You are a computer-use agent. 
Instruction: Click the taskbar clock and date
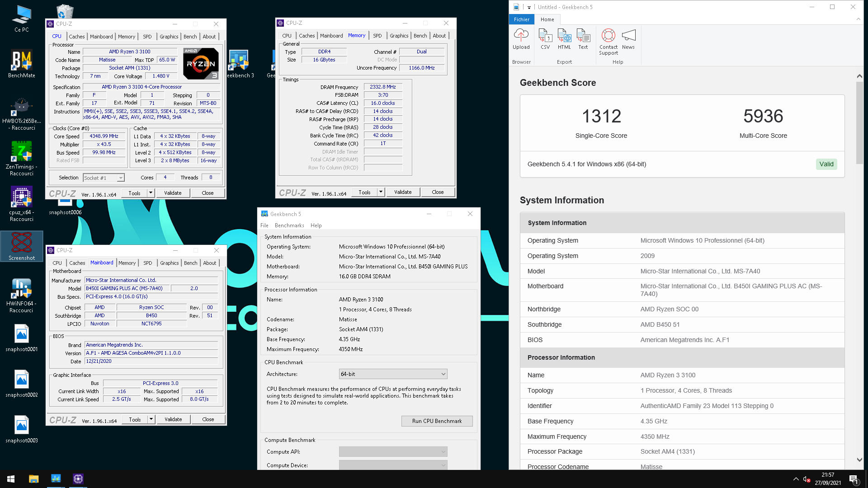coord(828,479)
